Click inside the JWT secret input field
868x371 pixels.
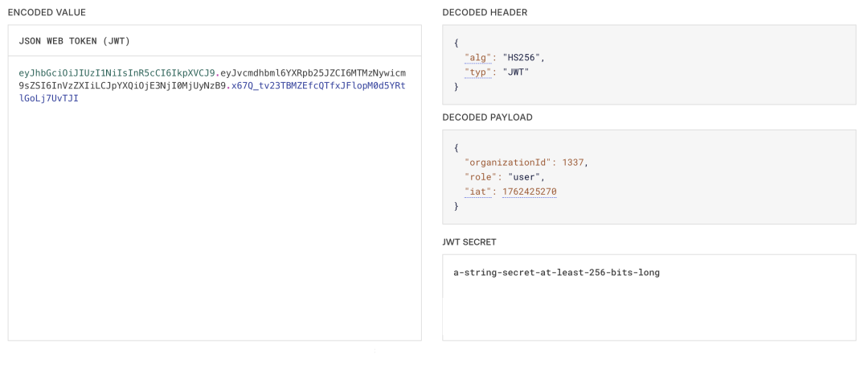tap(649, 297)
